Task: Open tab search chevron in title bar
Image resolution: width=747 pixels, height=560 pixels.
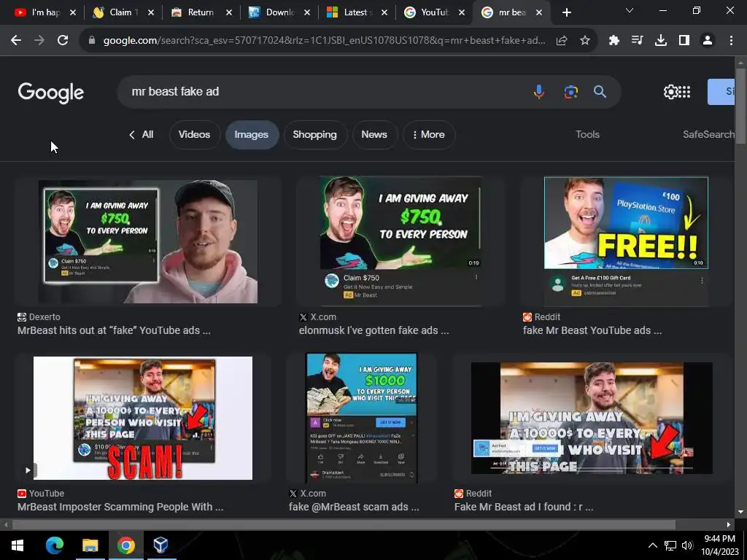Action: 630,10
